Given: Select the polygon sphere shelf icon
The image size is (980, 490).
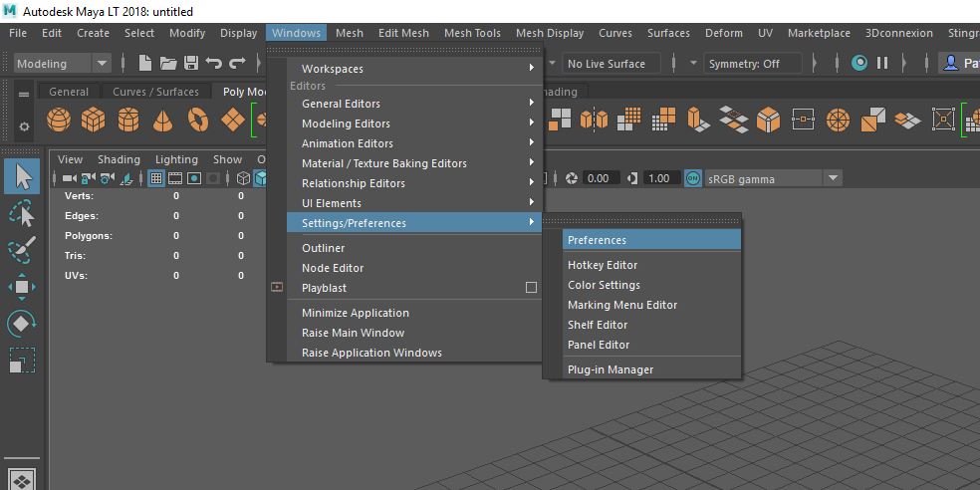Looking at the screenshot, I should [59, 119].
